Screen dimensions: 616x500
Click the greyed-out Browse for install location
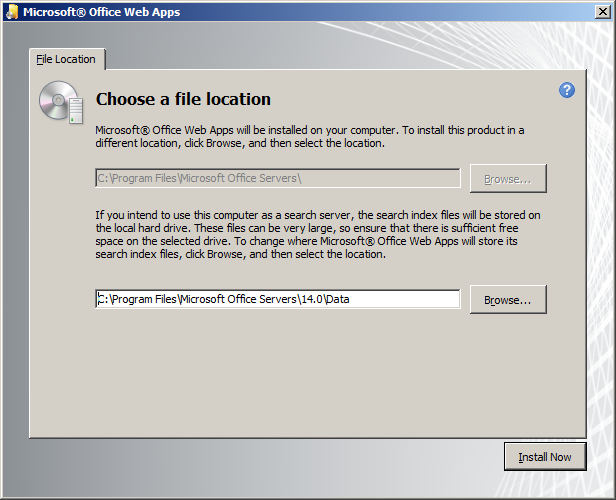pyautogui.click(x=508, y=179)
